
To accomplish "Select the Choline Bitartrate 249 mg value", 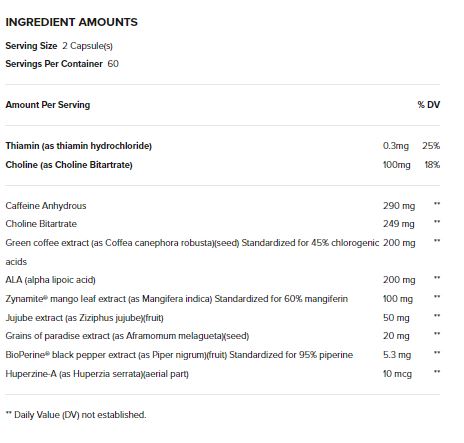I will pos(399,224).
